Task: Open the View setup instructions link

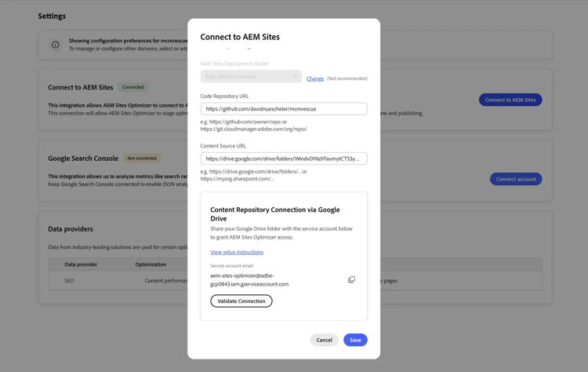Action: point(237,252)
